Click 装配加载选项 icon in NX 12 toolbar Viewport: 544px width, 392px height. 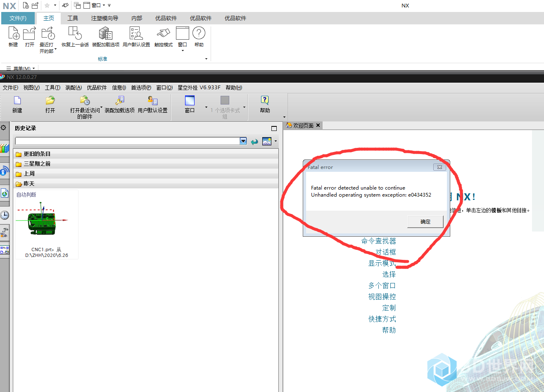coord(119,100)
